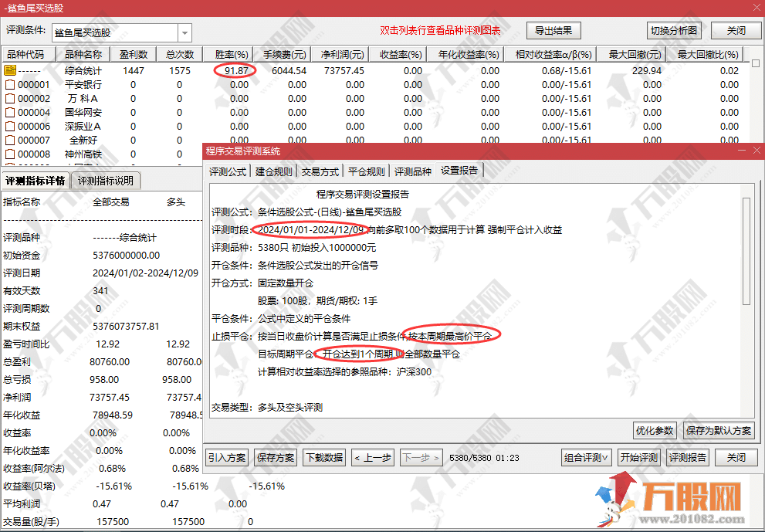Click 保存为默认方案 button
The width and height of the screenshot is (765, 532).
pyautogui.click(x=719, y=431)
